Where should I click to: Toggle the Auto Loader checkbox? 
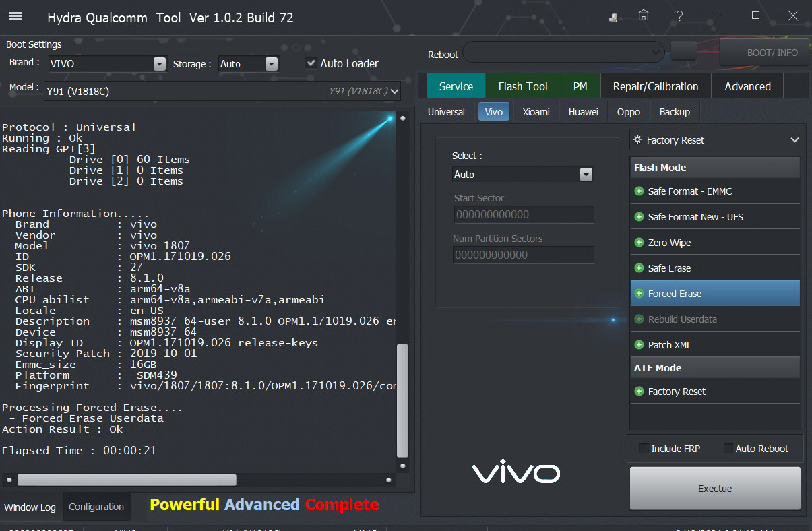pos(311,63)
